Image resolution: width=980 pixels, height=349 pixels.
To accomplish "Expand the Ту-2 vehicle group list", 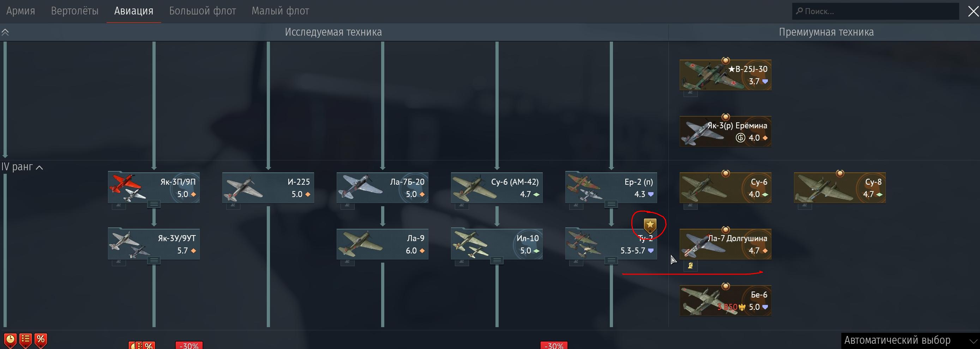I will tap(611, 261).
